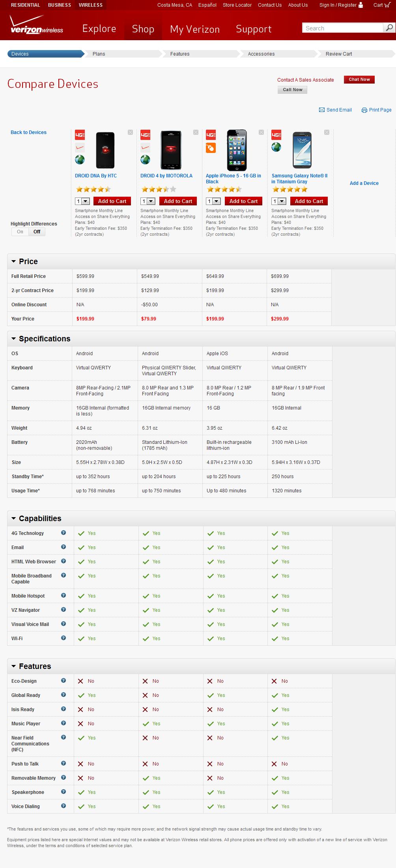
Task: Go to the Accessories step tab
Action: tap(261, 54)
